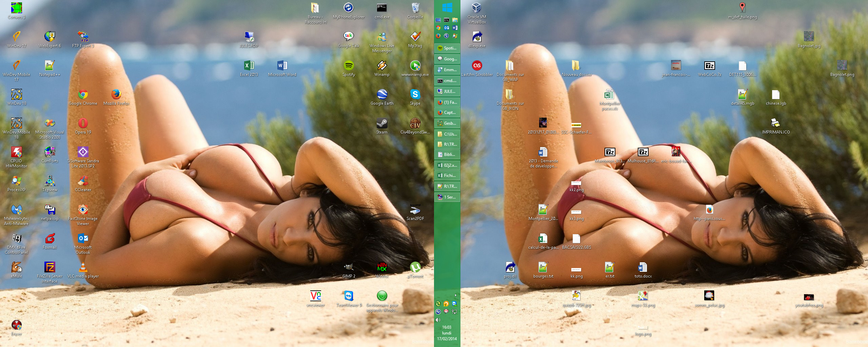Launch Notepad++ from the desktop
This screenshot has width=868, height=347.
(x=50, y=66)
